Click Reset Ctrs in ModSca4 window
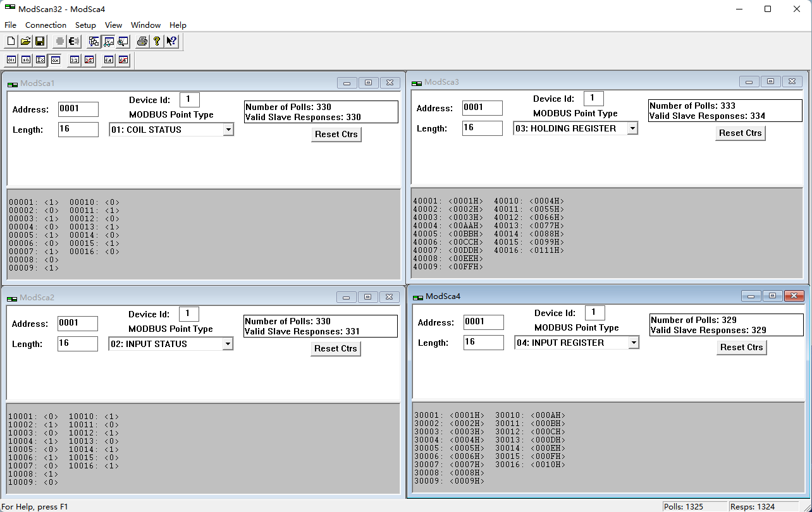The height and width of the screenshot is (512, 812). click(742, 348)
